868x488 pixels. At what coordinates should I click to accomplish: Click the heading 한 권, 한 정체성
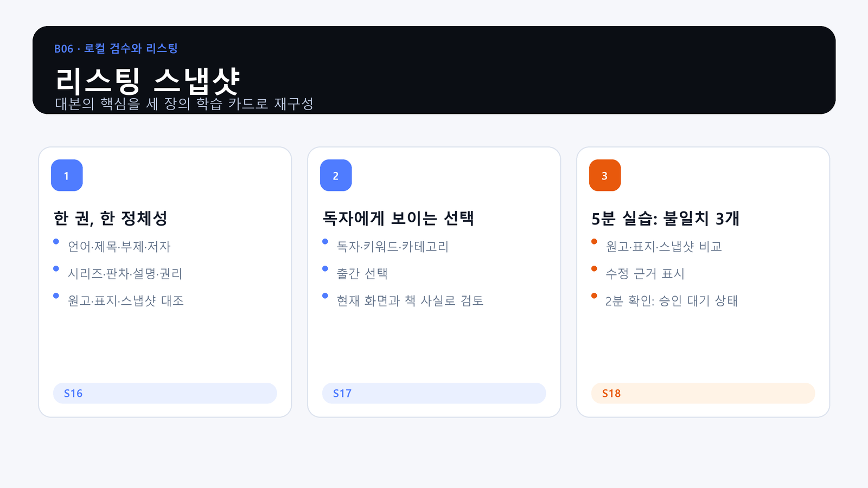(x=111, y=218)
